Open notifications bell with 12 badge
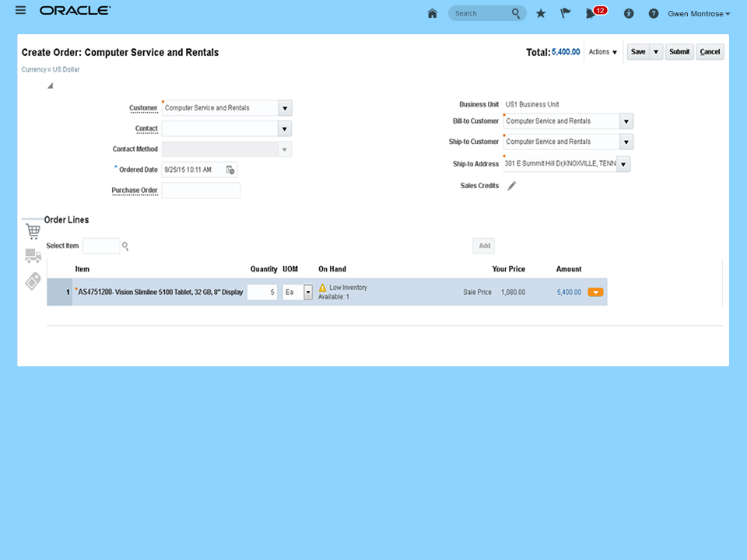The height and width of the screenshot is (560, 747). [595, 12]
